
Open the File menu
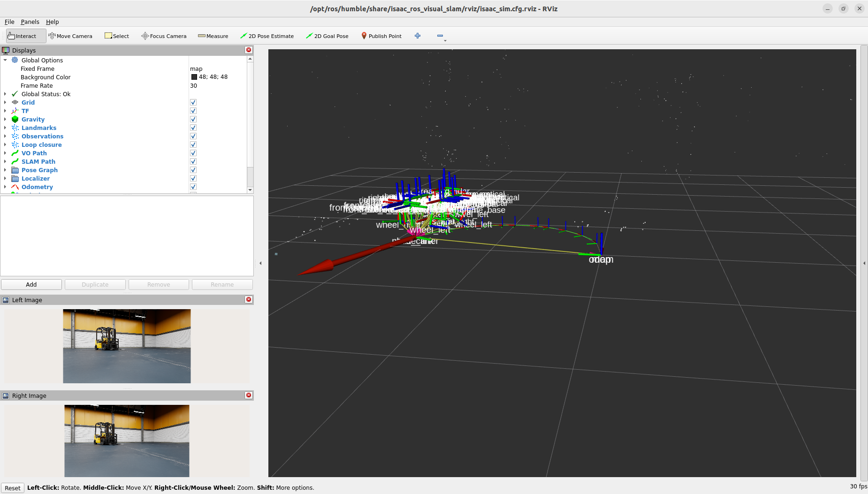tap(9, 22)
